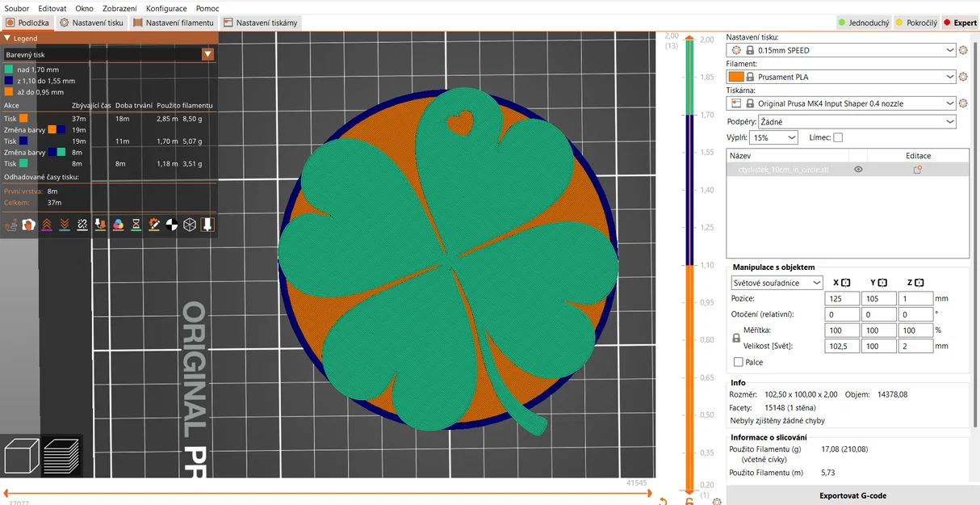The width and height of the screenshot is (980, 505).
Task: Toggle custom G-code gear-and-pencil icon
Action: 154,225
